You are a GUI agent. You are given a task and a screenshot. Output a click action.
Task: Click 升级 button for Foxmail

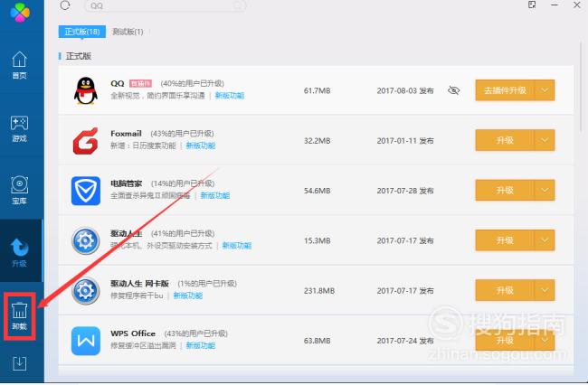[x=505, y=140]
